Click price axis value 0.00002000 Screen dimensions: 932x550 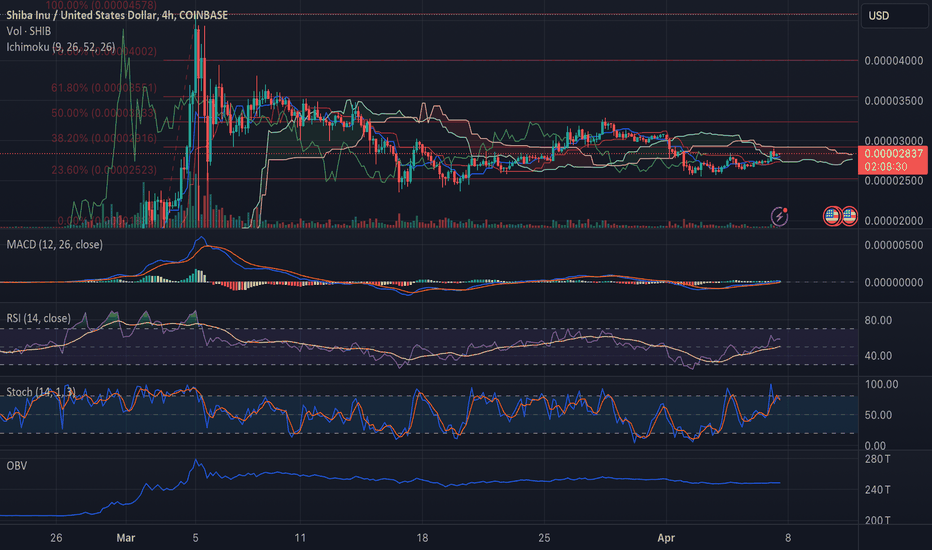[x=893, y=221]
